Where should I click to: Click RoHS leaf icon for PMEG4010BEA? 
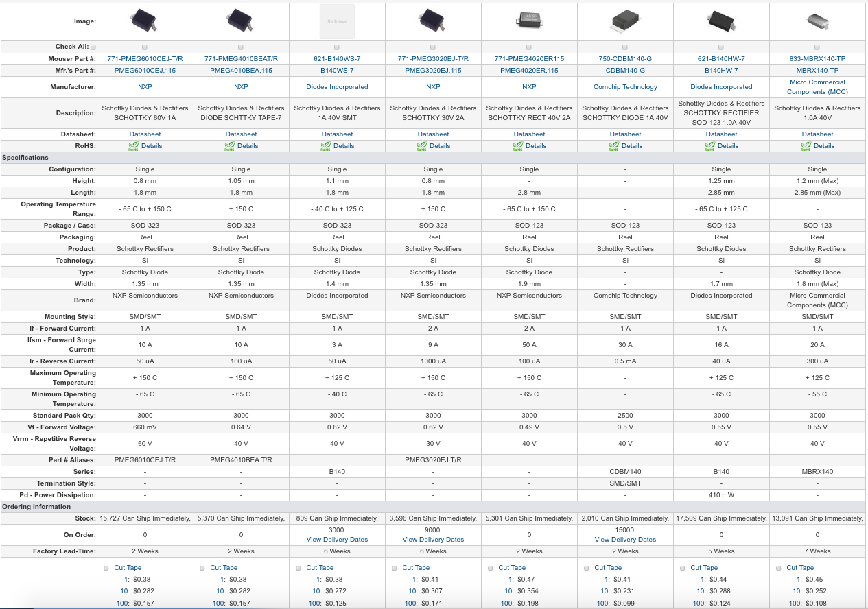tap(229, 145)
